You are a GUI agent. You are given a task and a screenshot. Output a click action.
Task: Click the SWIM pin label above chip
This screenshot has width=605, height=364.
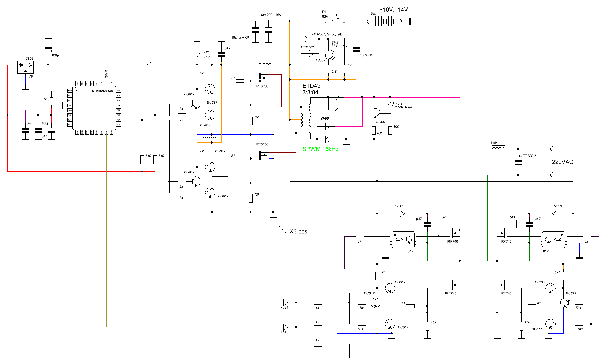[x=106, y=74]
